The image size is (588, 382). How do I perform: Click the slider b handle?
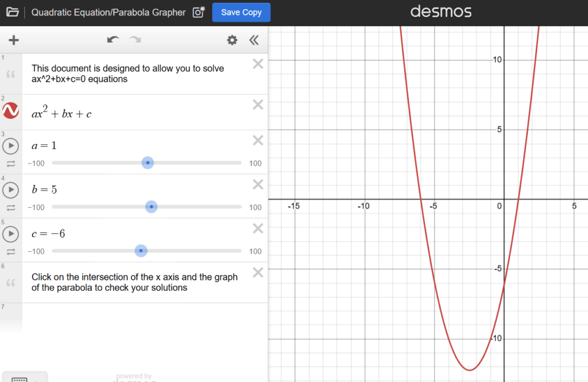click(x=152, y=206)
